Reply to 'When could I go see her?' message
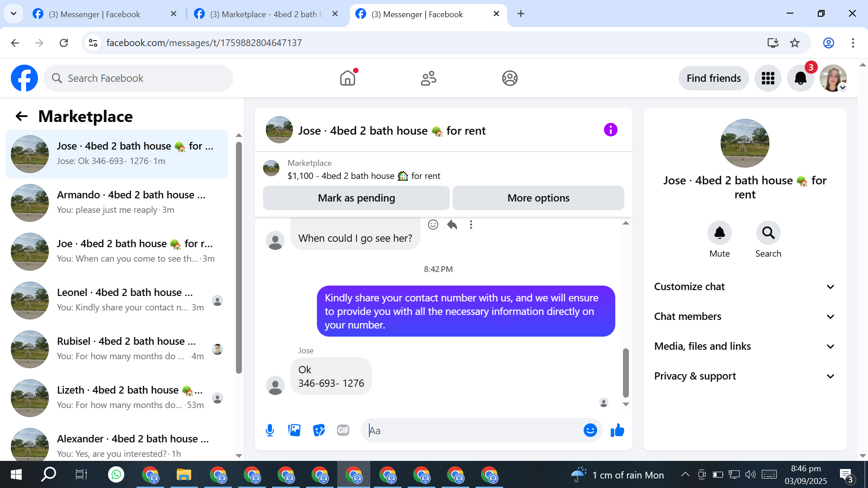 452,225
